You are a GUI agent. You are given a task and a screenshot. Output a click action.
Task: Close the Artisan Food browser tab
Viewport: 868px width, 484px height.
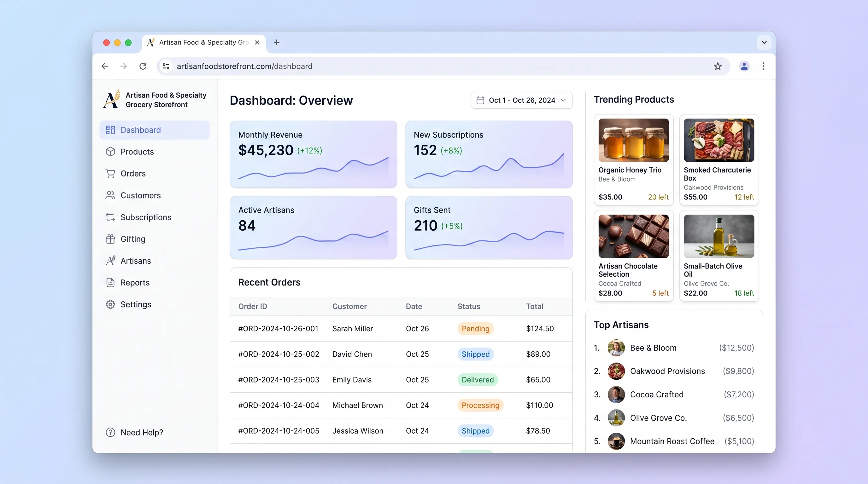pos(257,43)
